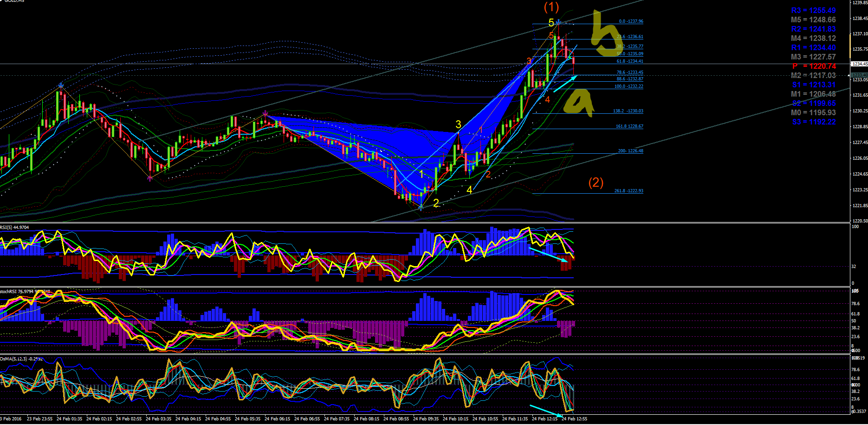Select the 24 Feb 07:35 time label

(x=337, y=419)
